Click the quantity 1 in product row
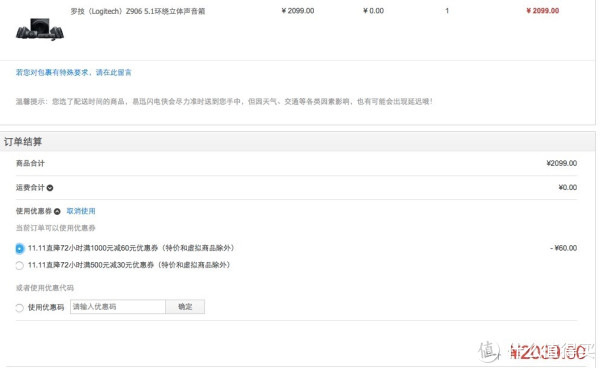 [x=447, y=11]
